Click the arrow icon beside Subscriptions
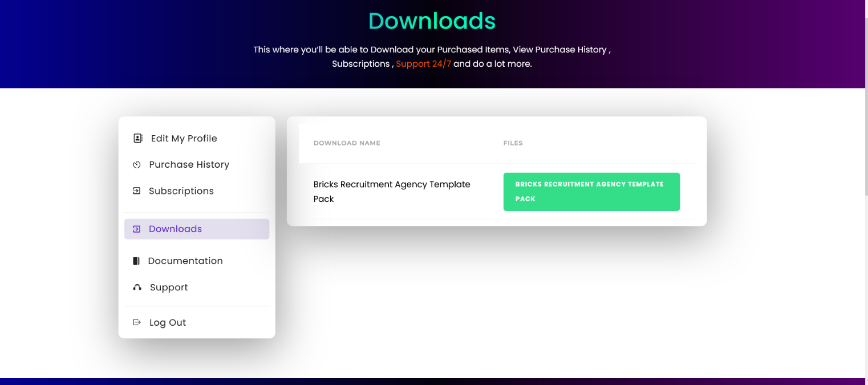Screen dimensions: 868x385 [137, 191]
